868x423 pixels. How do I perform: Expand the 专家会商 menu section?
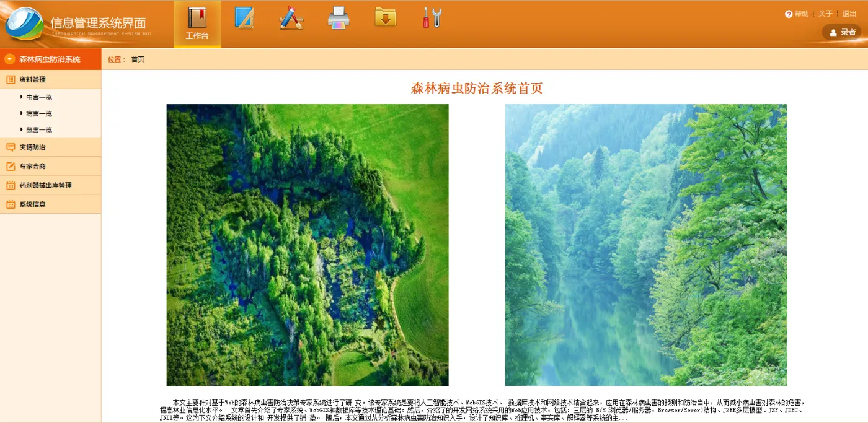point(32,166)
